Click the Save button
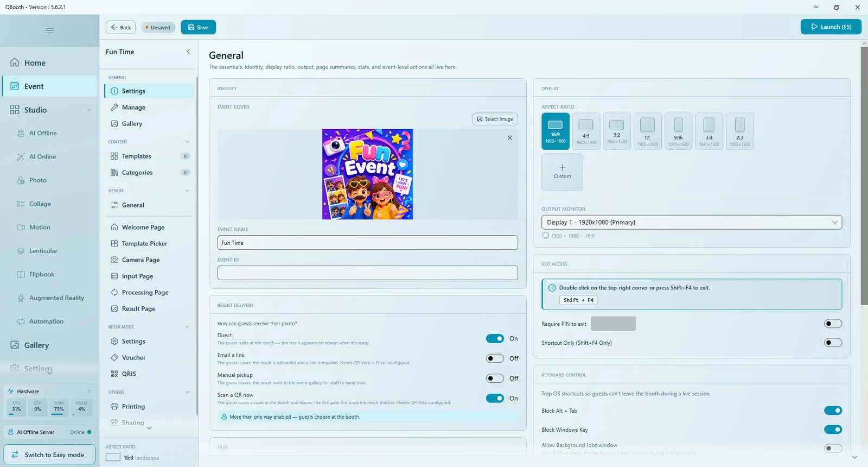Viewport: 868px width, 467px height. pyautogui.click(x=198, y=27)
